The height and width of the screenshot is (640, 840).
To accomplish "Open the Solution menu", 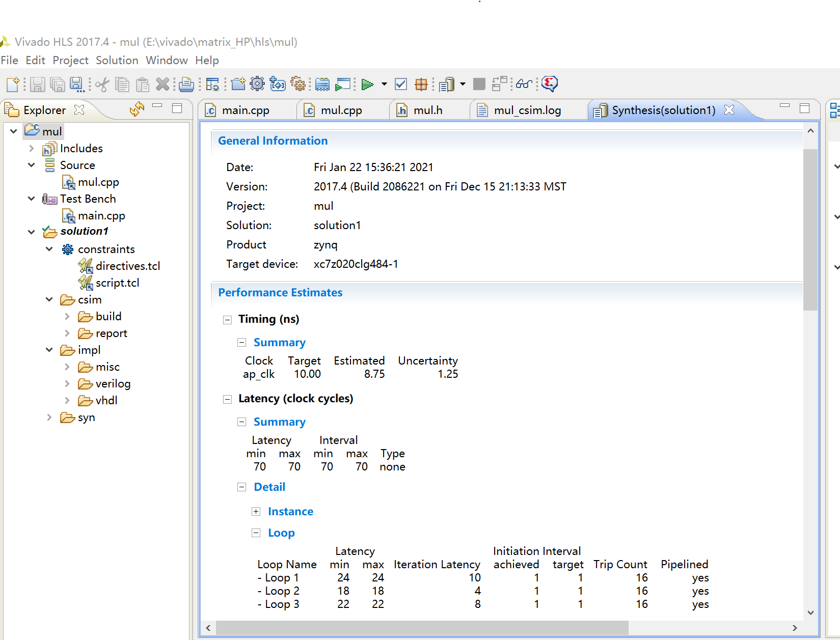I will point(117,60).
